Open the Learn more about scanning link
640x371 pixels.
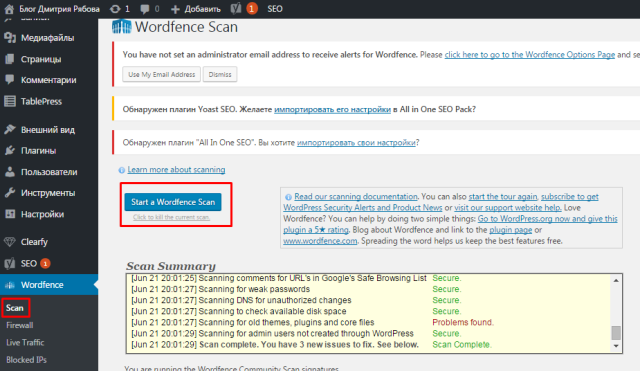tap(176, 169)
